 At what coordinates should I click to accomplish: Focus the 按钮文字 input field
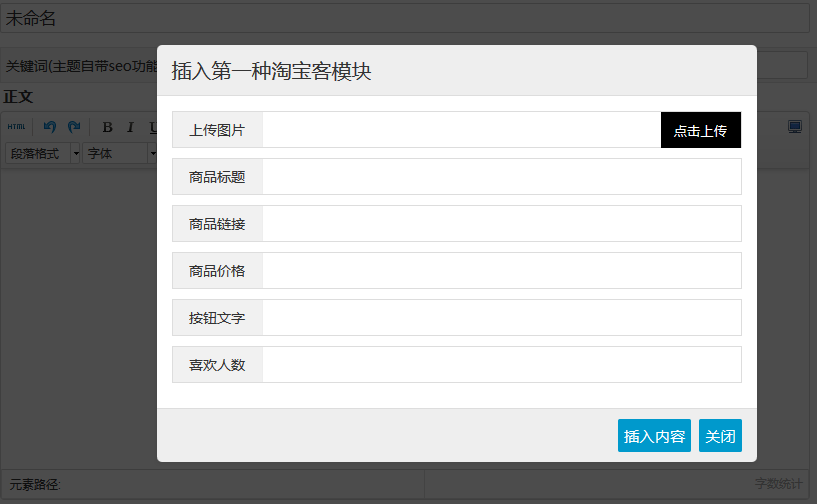point(502,317)
